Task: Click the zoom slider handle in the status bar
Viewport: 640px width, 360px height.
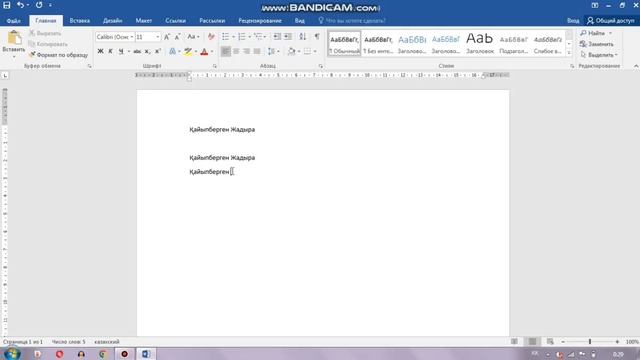Action: pos(590,342)
